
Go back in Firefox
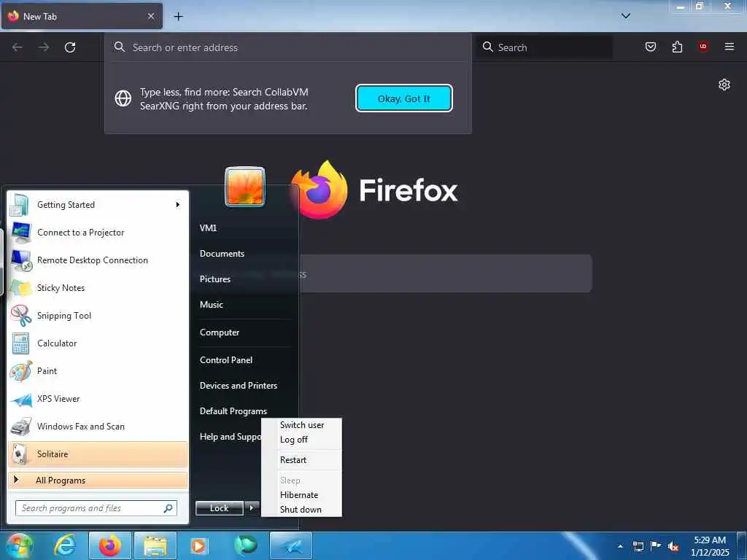[x=18, y=47]
